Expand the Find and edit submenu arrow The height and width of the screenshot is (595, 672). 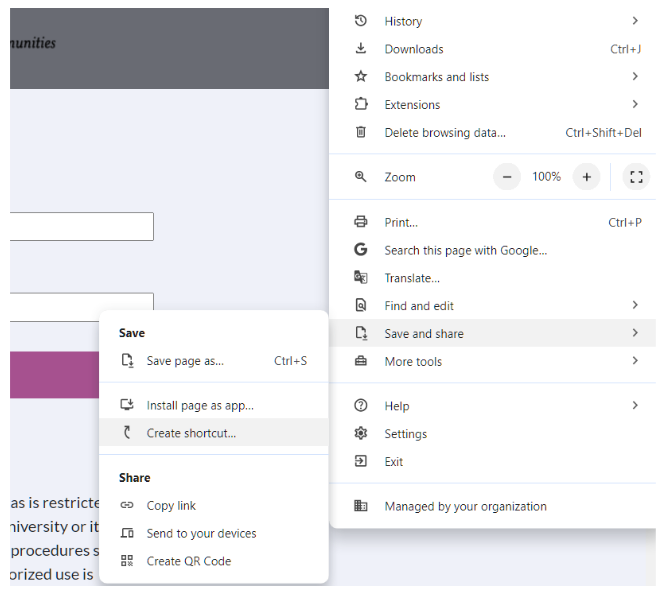[635, 306]
